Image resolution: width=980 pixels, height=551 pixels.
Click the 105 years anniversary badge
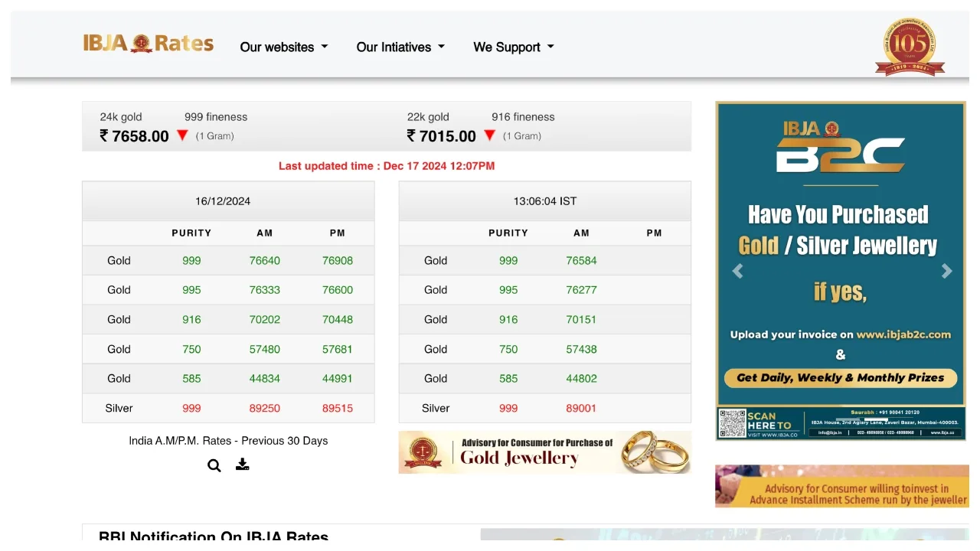[910, 47]
